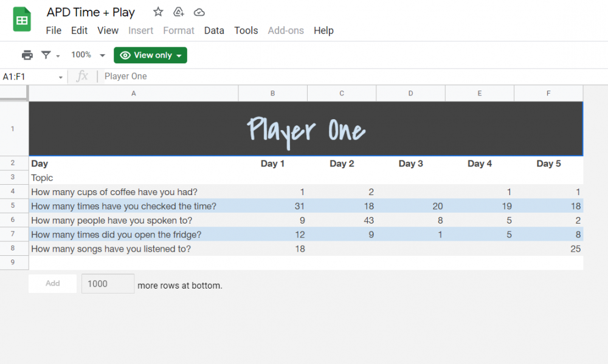Expand the filter views dropdown arrow
Image resolution: width=608 pixels, height=364 pixels.
click(58, 56)
